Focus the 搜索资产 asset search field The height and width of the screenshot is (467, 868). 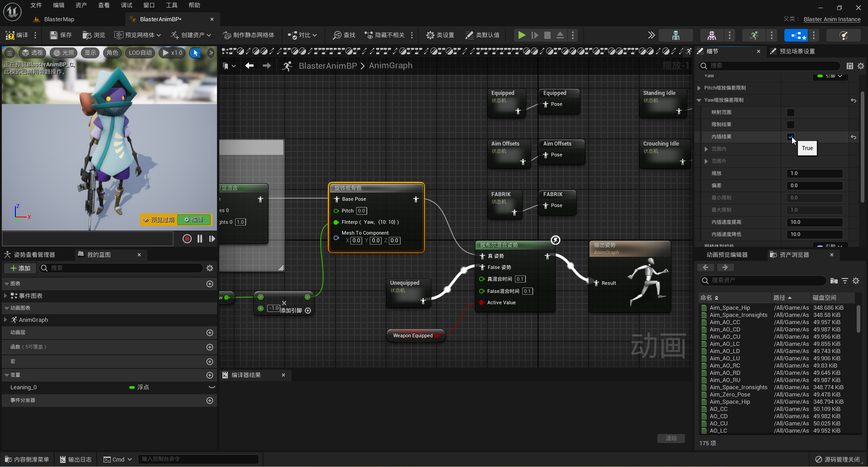[x=763, y=281]
